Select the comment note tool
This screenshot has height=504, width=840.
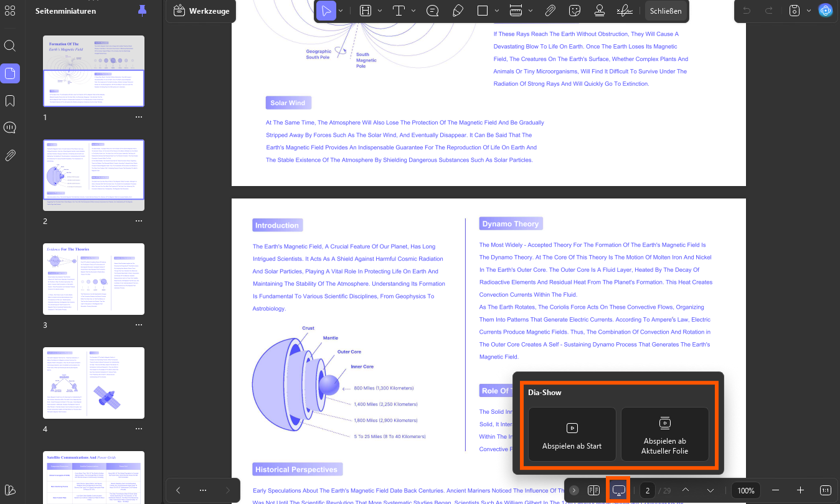432,11
